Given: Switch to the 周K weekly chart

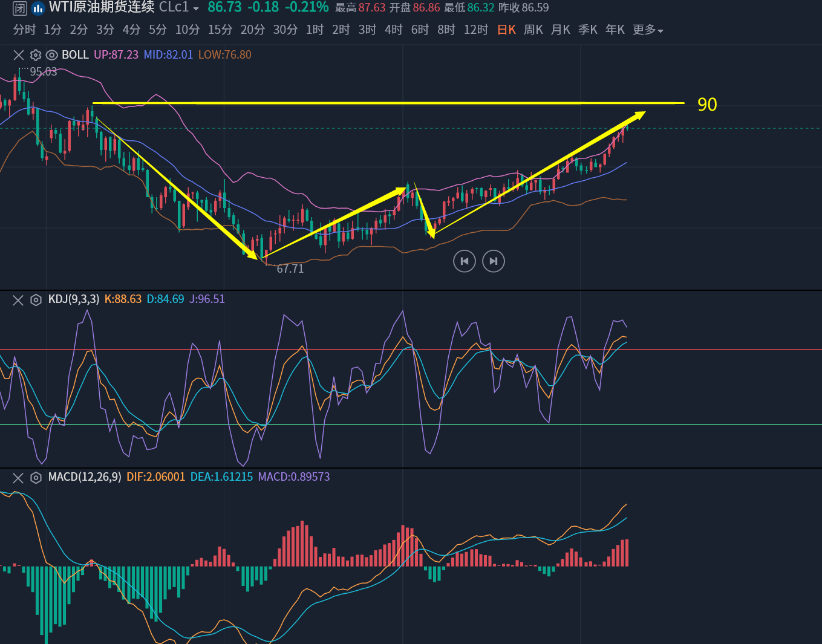Looking at the screenshot, I should click(533, 30).
